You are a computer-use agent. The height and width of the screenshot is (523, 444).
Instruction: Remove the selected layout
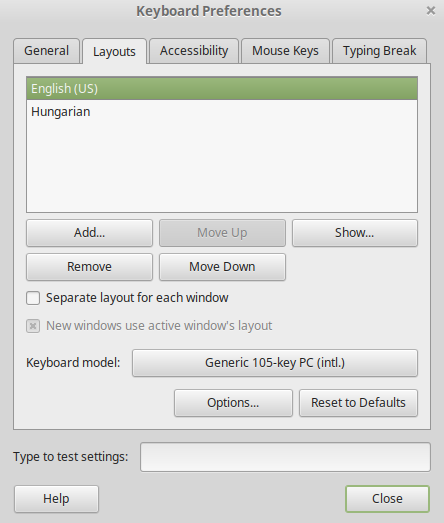(89, 267)
